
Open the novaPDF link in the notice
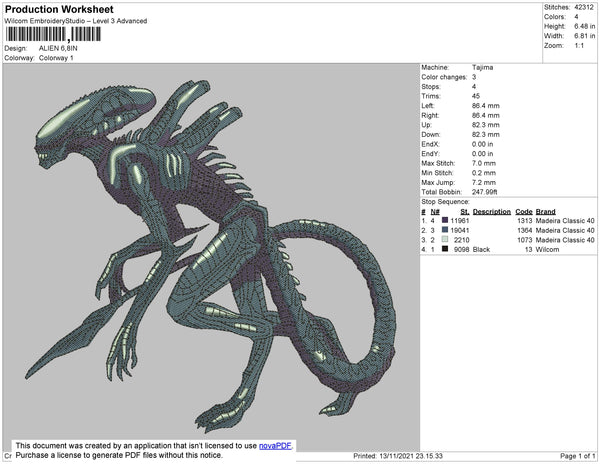coord(275,446)
